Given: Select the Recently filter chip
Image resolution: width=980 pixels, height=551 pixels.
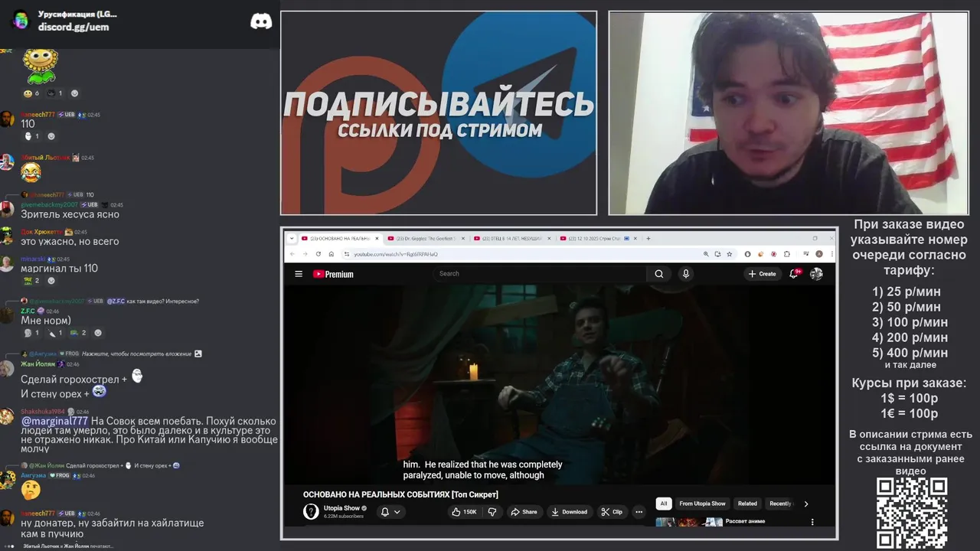Looking at the screenshot, I should tap(780, 504).
